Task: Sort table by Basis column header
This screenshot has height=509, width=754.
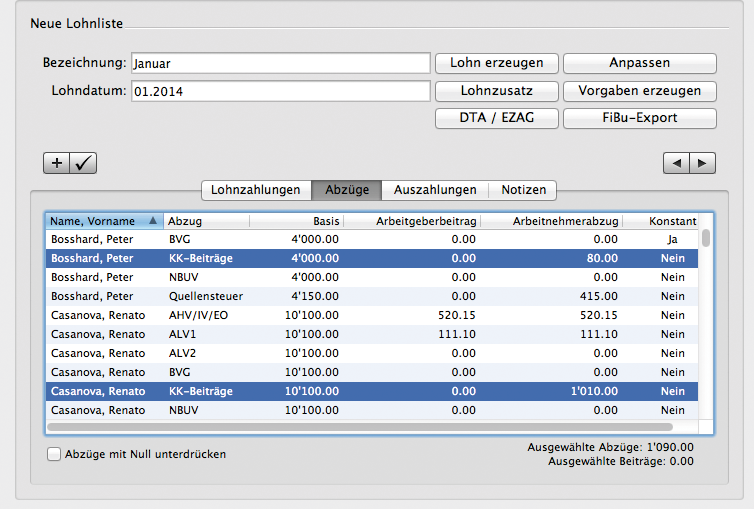Action: [296, 221]
